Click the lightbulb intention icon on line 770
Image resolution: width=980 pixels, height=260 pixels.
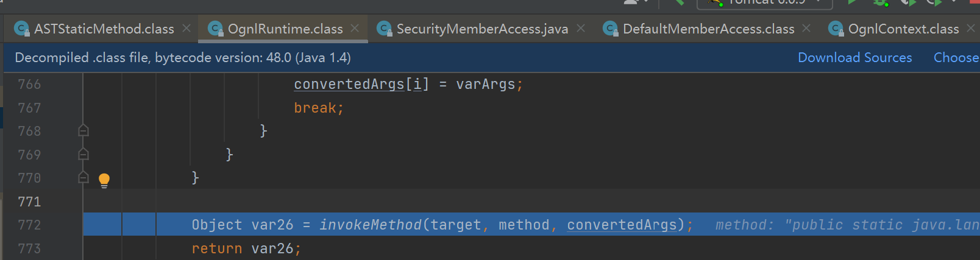(104, 180)
